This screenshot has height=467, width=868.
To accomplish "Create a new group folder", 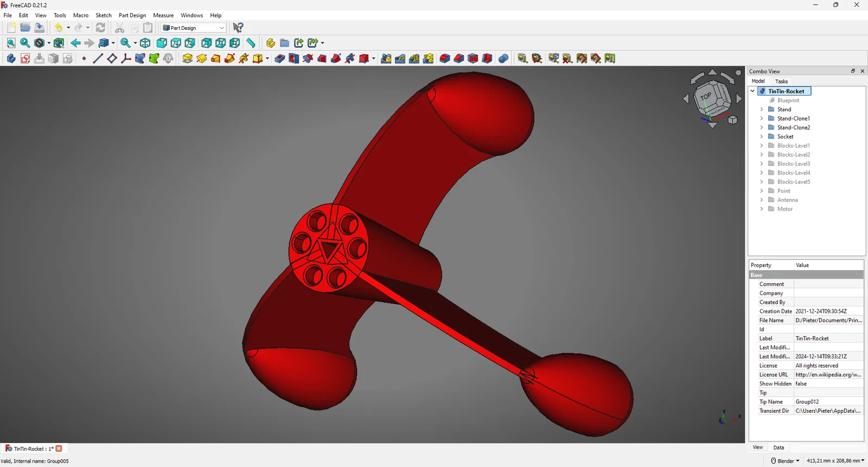I will tap(284, 43).
